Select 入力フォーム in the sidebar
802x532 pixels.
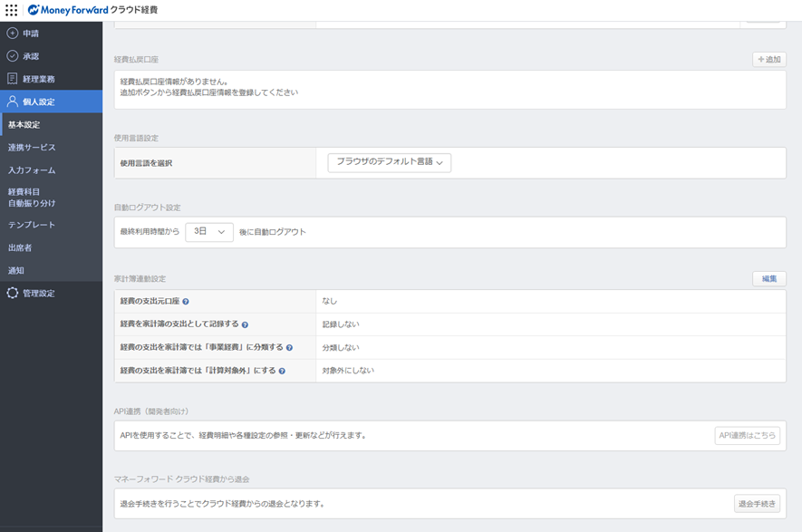[32, 170]
